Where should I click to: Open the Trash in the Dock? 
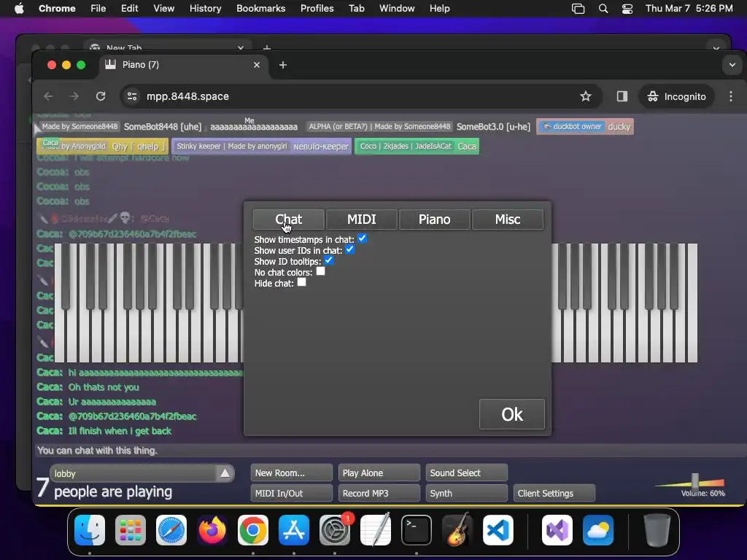click(657, 530)
